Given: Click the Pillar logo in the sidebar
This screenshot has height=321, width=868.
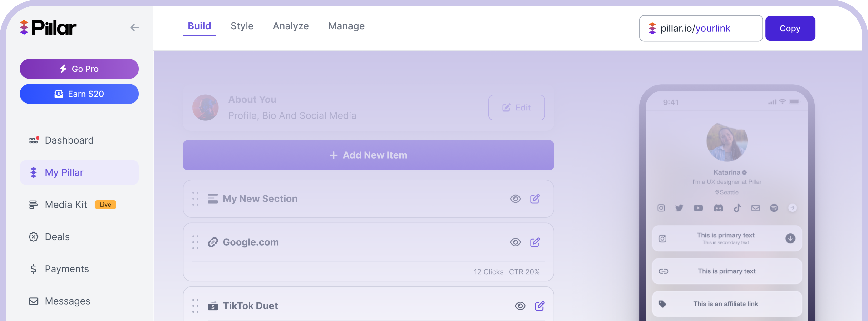Looking at the screenshot, I should [48, 27].
